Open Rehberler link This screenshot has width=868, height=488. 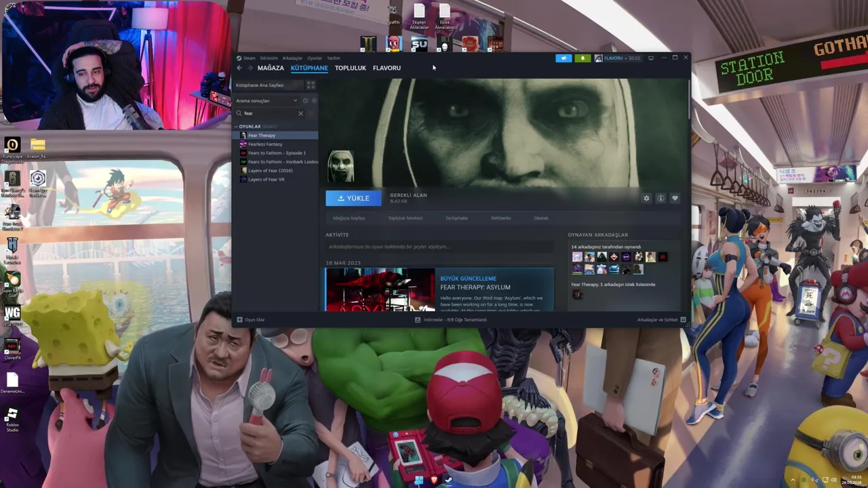(501, 218)
